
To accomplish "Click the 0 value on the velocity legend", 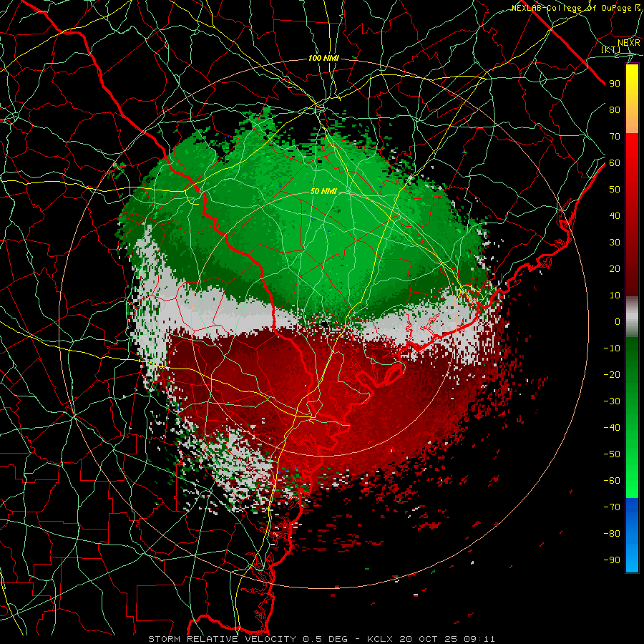I will tap(618, 322).
